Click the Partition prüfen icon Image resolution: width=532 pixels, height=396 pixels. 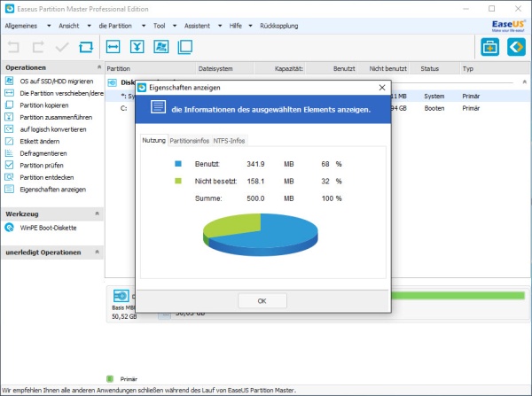(9, 165)
